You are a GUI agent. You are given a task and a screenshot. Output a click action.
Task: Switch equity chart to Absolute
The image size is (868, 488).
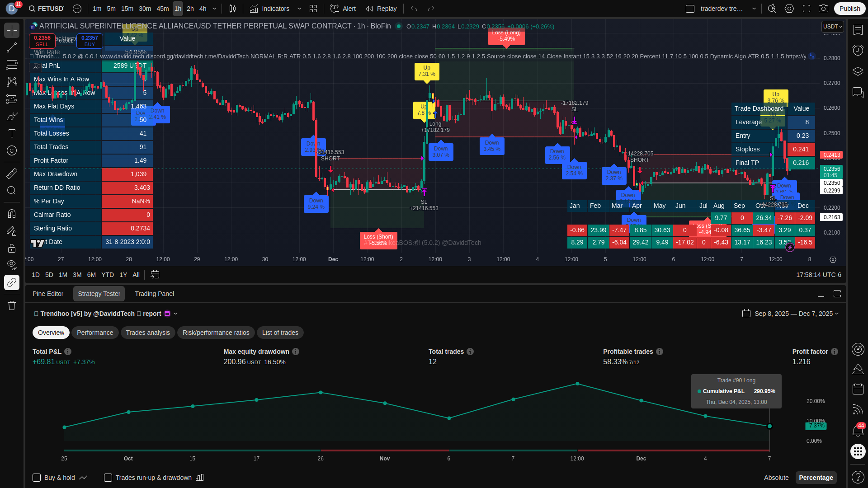[776, 478]
